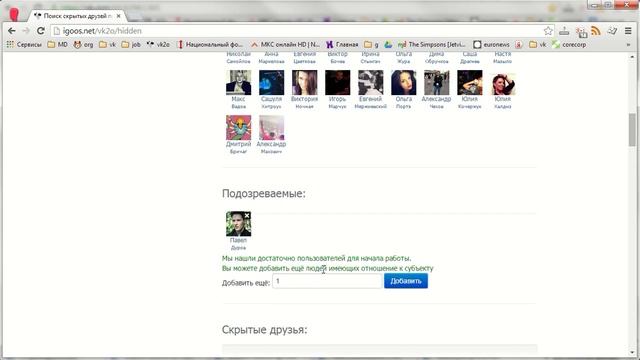
Task: Open the g bookmarks folder
Action: tap(371, 44)
